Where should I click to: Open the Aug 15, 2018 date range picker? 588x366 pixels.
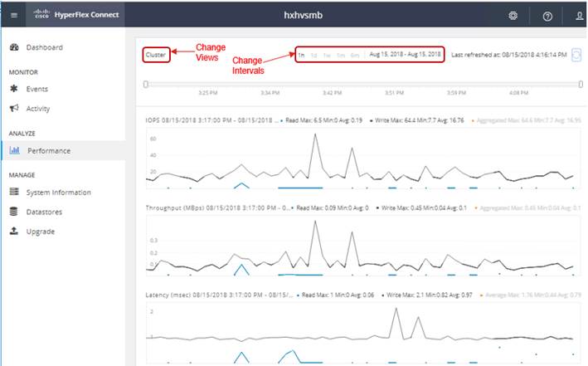(405, 55)
